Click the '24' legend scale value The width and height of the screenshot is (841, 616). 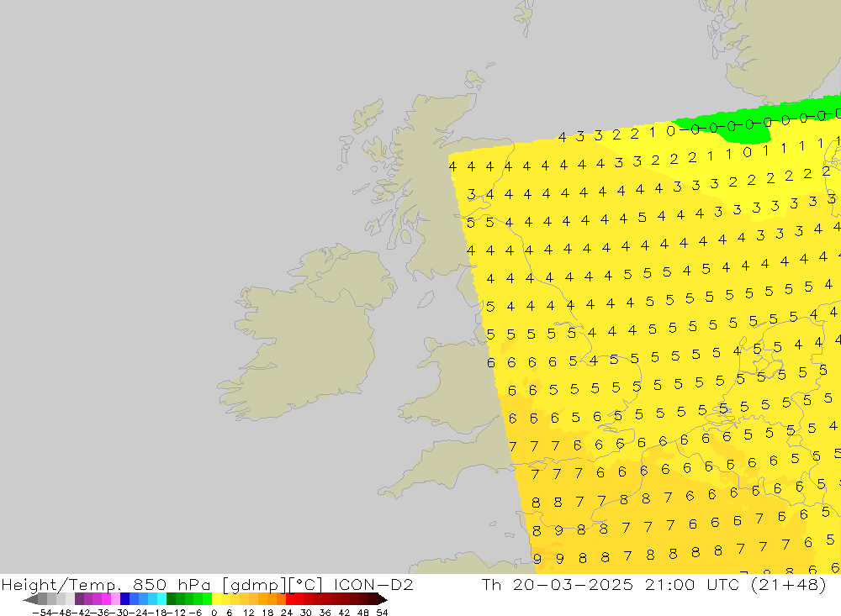[287, 613]
